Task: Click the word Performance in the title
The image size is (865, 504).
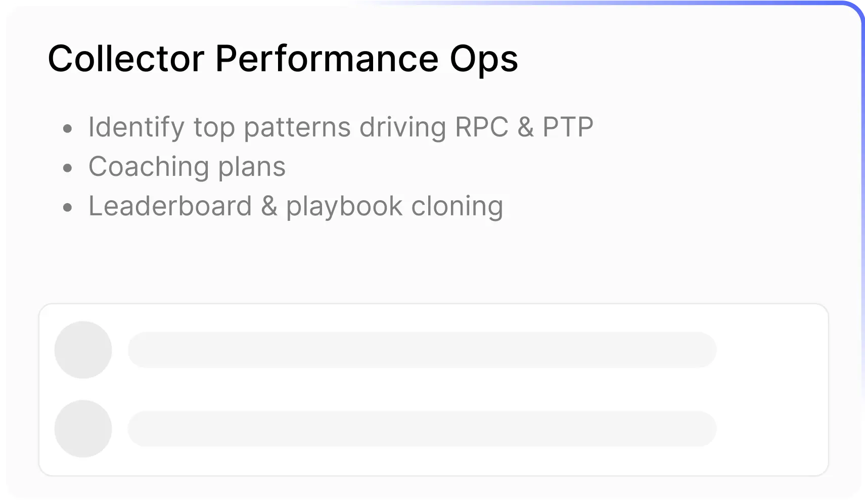Action: click(x=327, y=59)
